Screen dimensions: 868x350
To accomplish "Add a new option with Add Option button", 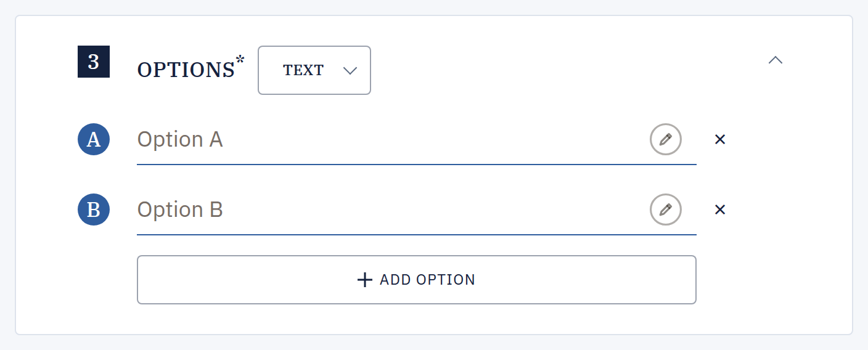I will click(x=417, y=280).
